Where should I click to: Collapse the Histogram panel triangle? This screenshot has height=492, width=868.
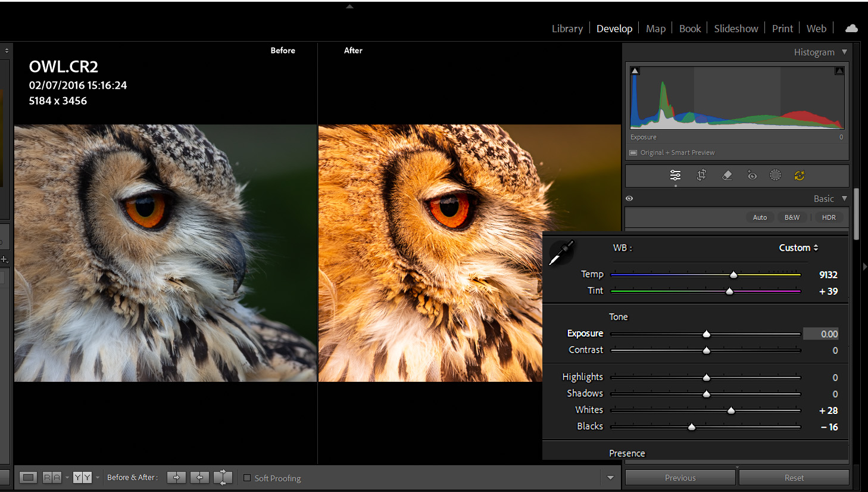click(844, 52)
